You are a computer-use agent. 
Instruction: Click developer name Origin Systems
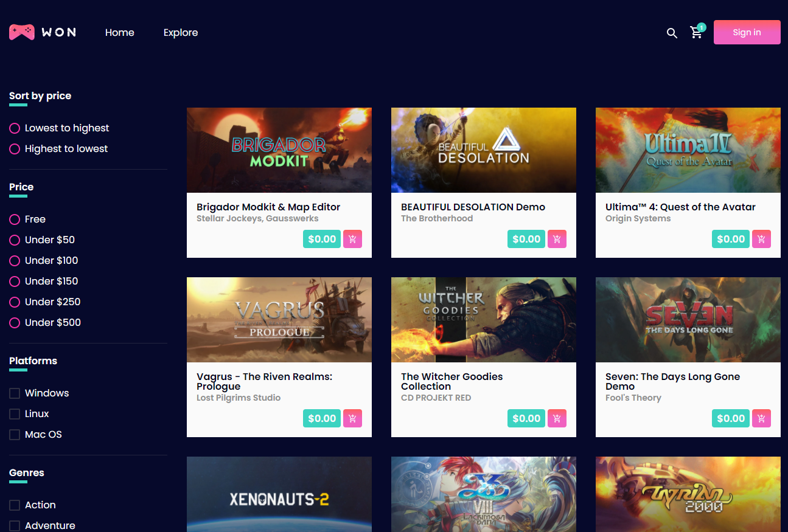point(638,219)
